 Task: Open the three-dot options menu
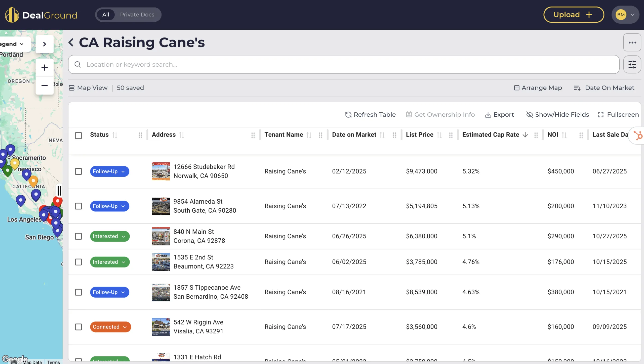pyautogui.click(x=632, y=42)
